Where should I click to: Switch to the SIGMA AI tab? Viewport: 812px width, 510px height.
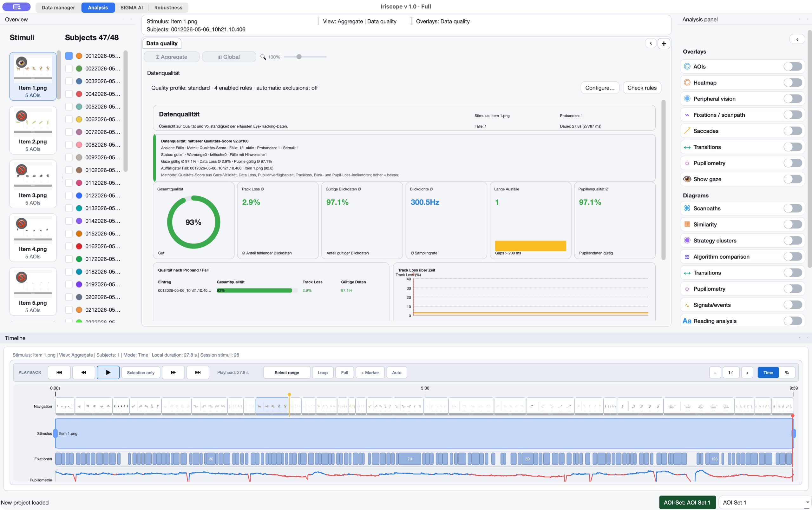pyautogui.click(x=131, y=7)
